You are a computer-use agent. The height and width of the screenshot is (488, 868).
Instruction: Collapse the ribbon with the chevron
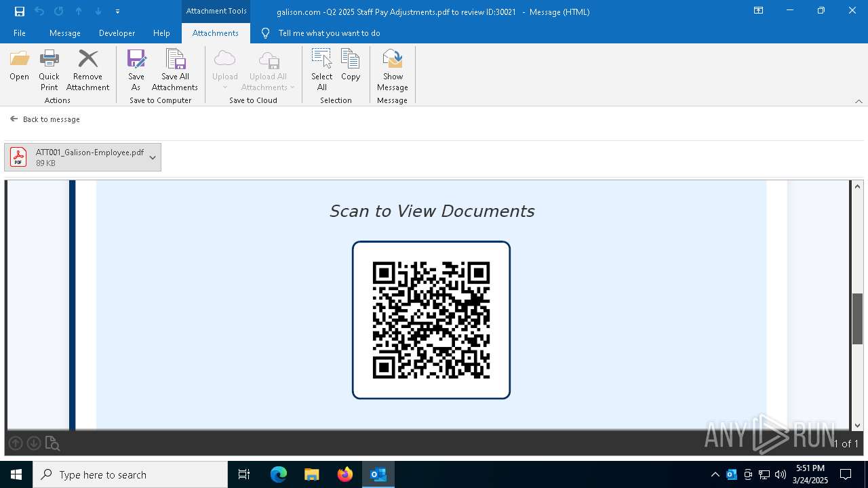coord(859,101)
